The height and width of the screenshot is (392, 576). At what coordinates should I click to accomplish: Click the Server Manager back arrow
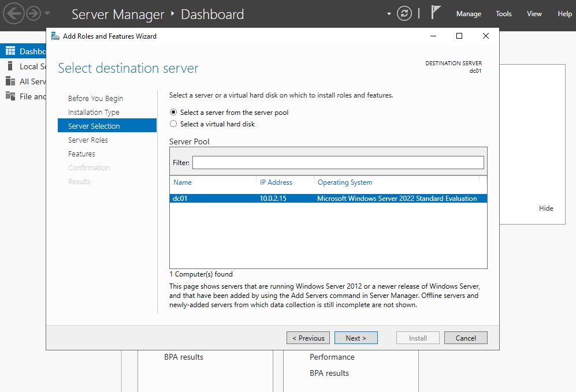pos(14,14)
